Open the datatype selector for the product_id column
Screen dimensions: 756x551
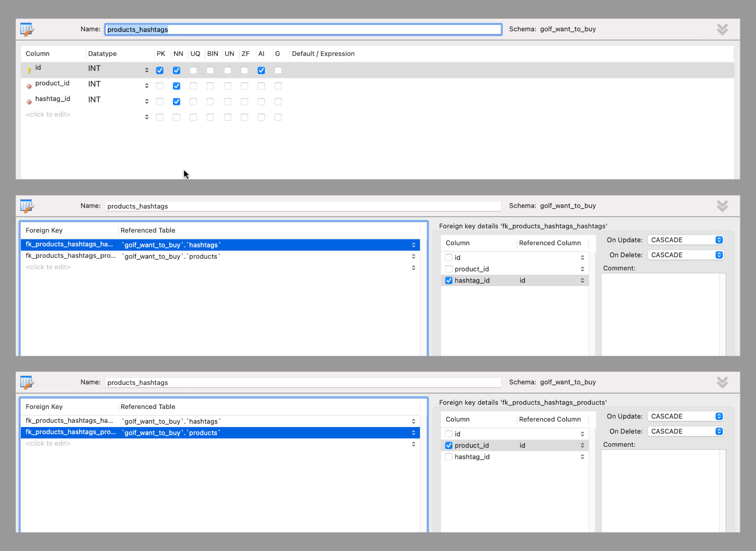click(146, 85)
